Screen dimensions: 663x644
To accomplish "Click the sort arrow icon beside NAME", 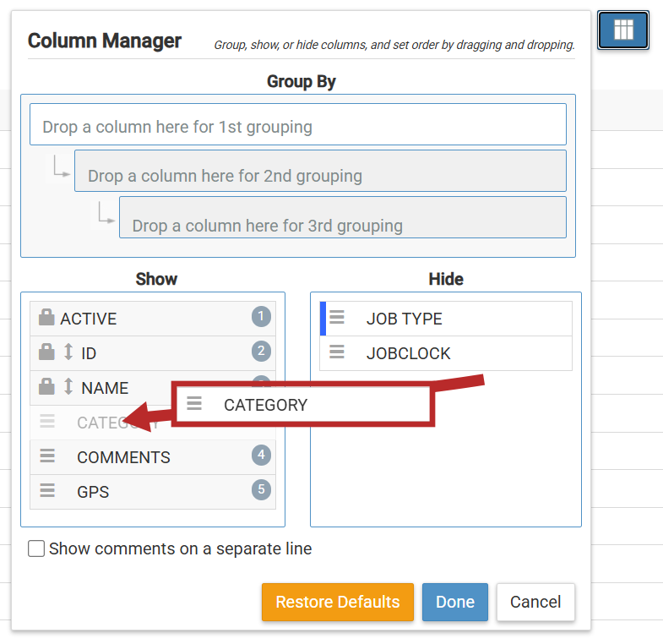I will [x=68, y=386].
